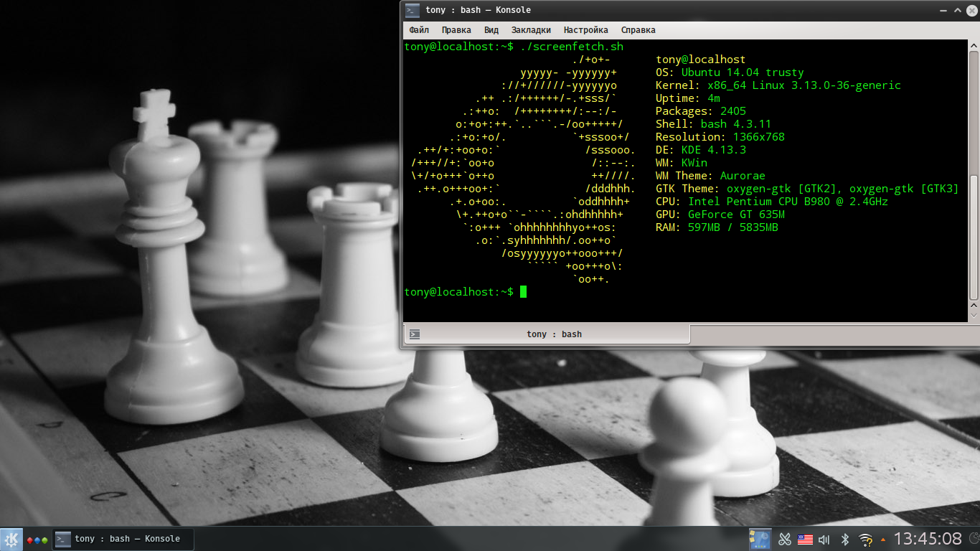980x551 pixels.
Task: Click the terminal prompt cursor line
Action: tap(466, 292)
